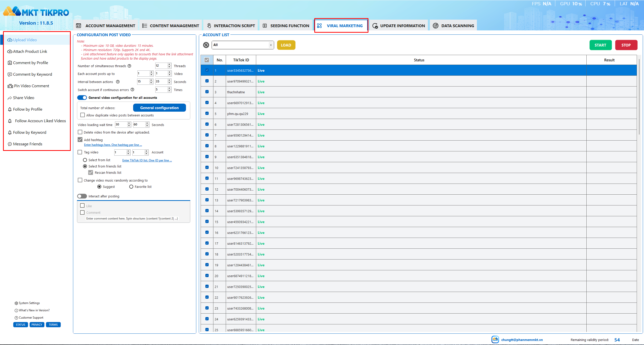The height and width of the screenshot is (345, 644).
Task: Click the System Settings gear icon
Action: (x=16, y=303)
